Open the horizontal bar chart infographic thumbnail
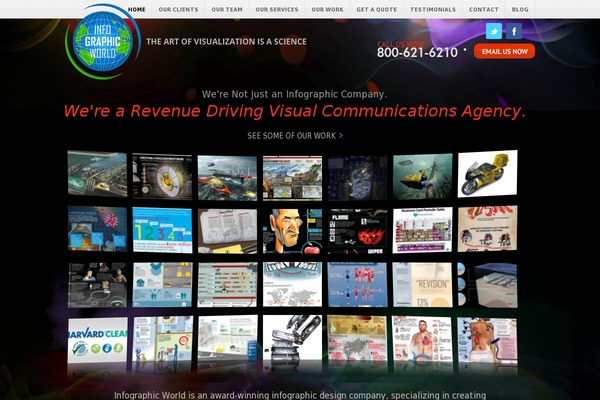Image resolution: width=600 pixels, height=400 pixels. (227, 284)
